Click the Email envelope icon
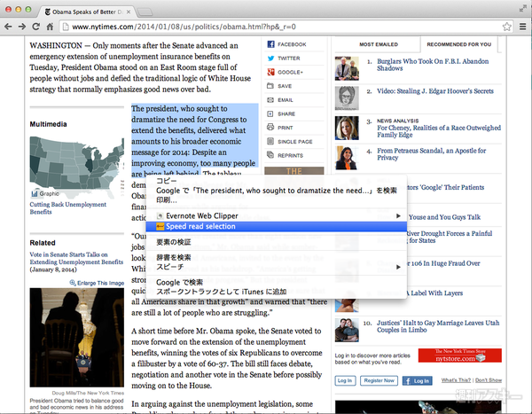532x414 pixels. 270,100
